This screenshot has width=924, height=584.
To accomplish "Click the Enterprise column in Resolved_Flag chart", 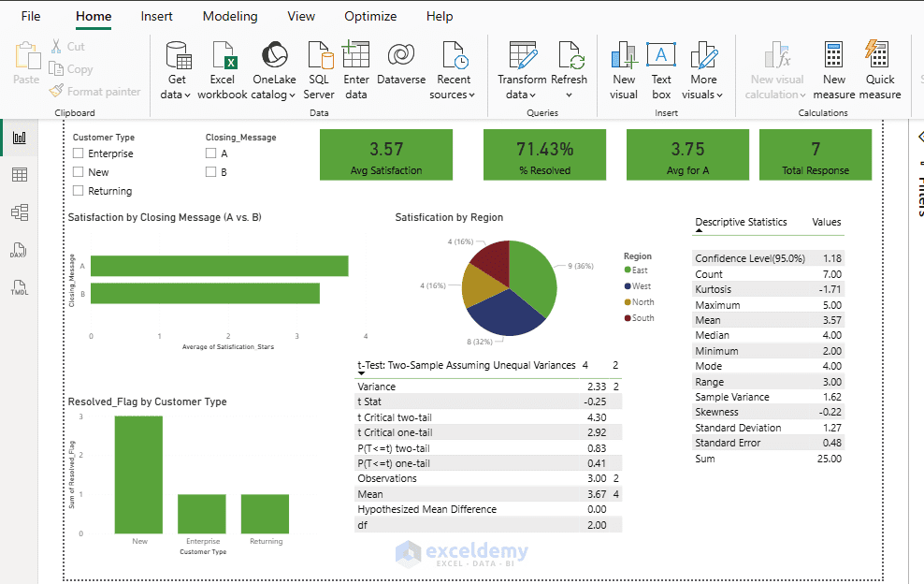I will (x=202, y=514).
